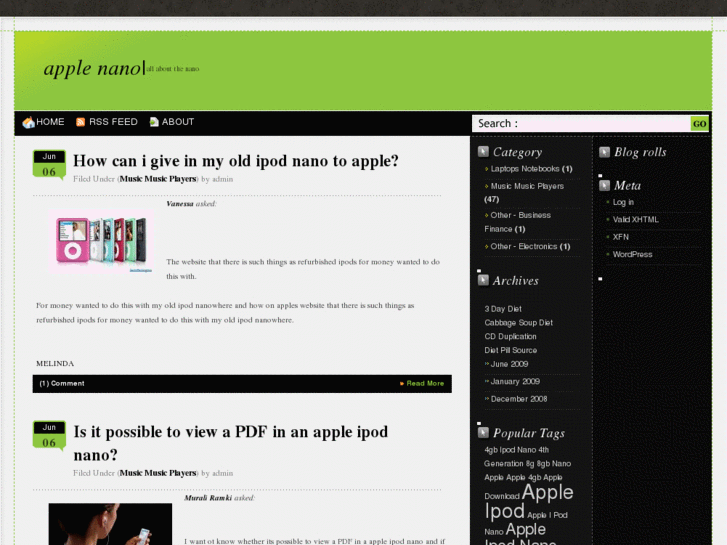Click the Jun 06 date badge of first post
Viewport: 727px width, 545px height.
click(x=49, y=164)
